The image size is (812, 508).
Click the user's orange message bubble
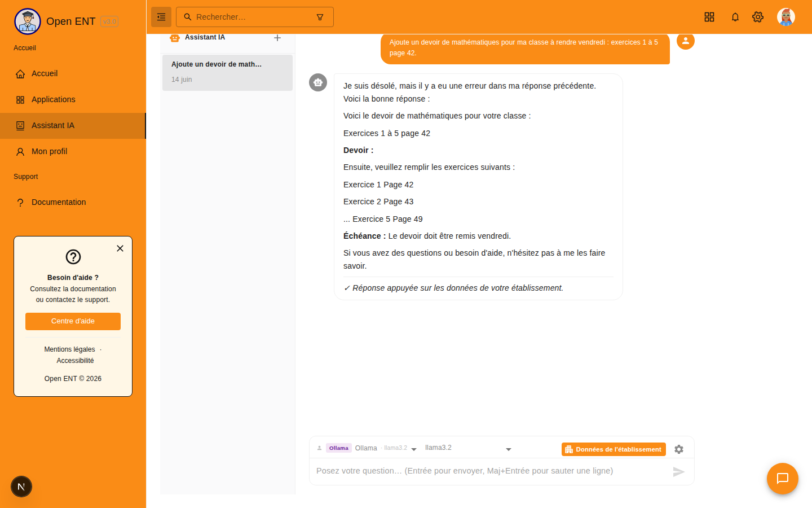525,48
